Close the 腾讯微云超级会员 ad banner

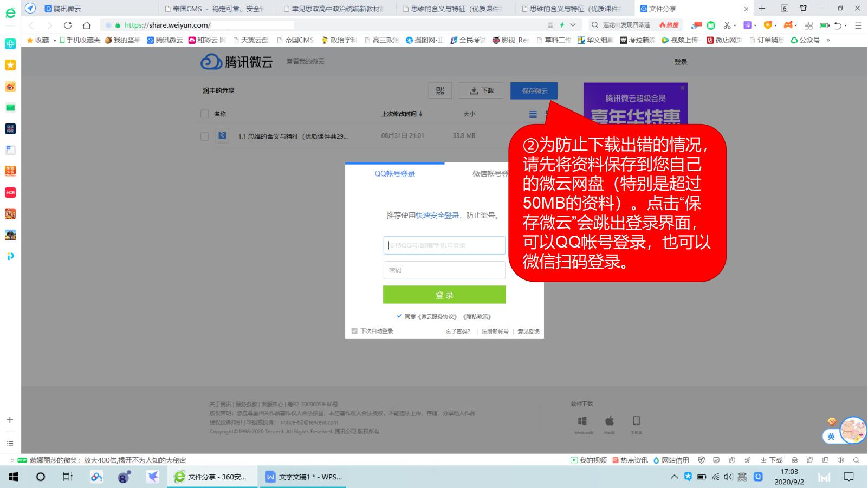[682, 88]
